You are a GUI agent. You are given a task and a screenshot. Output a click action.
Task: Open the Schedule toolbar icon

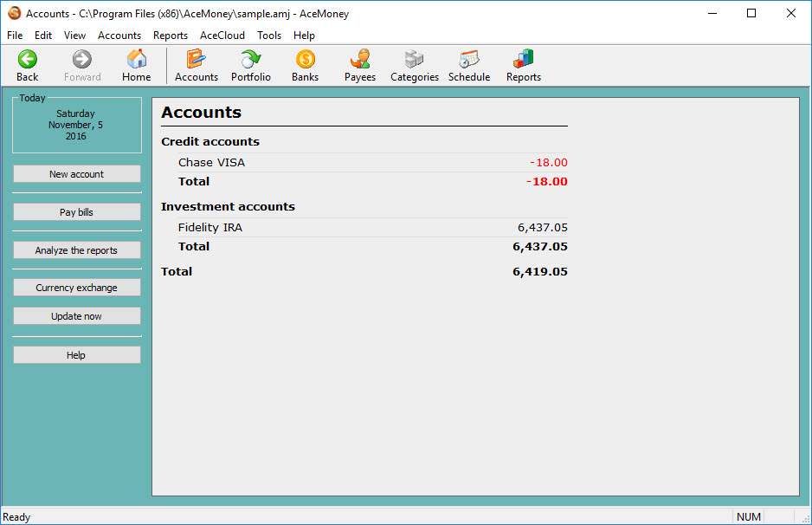tap(468, 65)
